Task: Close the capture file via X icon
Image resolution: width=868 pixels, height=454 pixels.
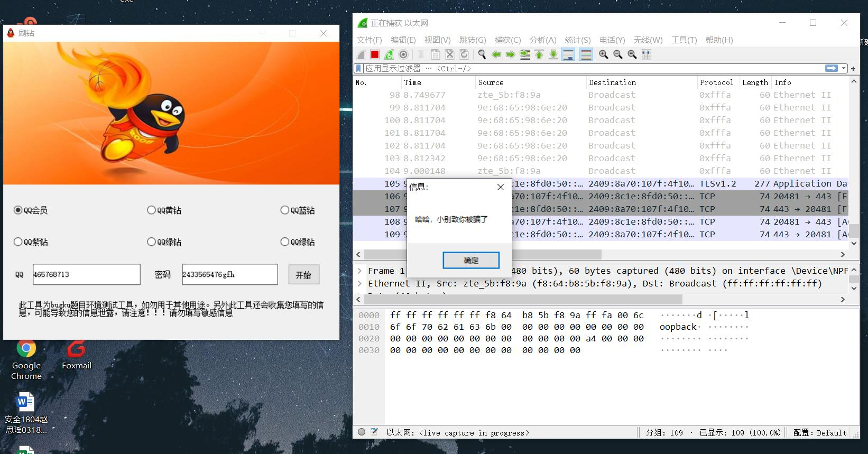Action: (x=450, y=54)
